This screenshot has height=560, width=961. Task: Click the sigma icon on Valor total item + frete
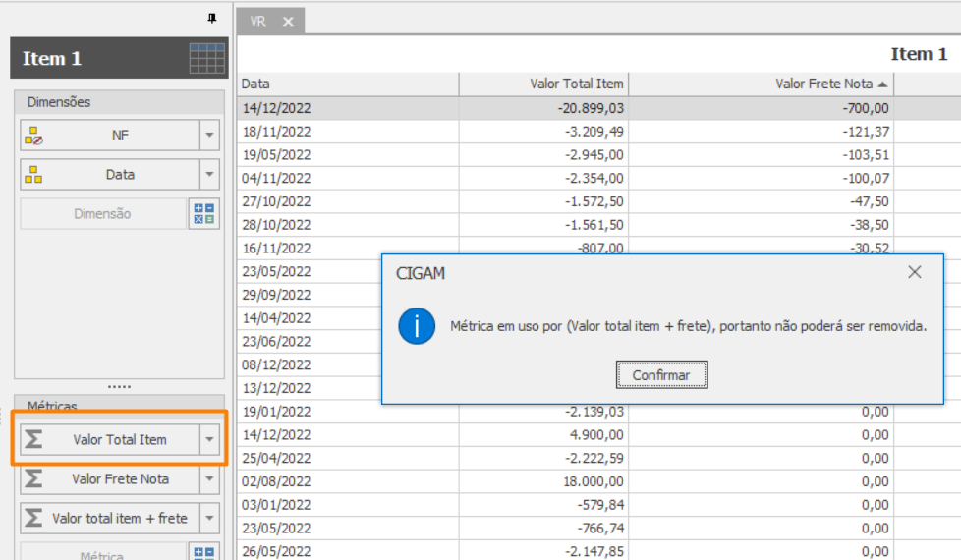coord(33,518)
